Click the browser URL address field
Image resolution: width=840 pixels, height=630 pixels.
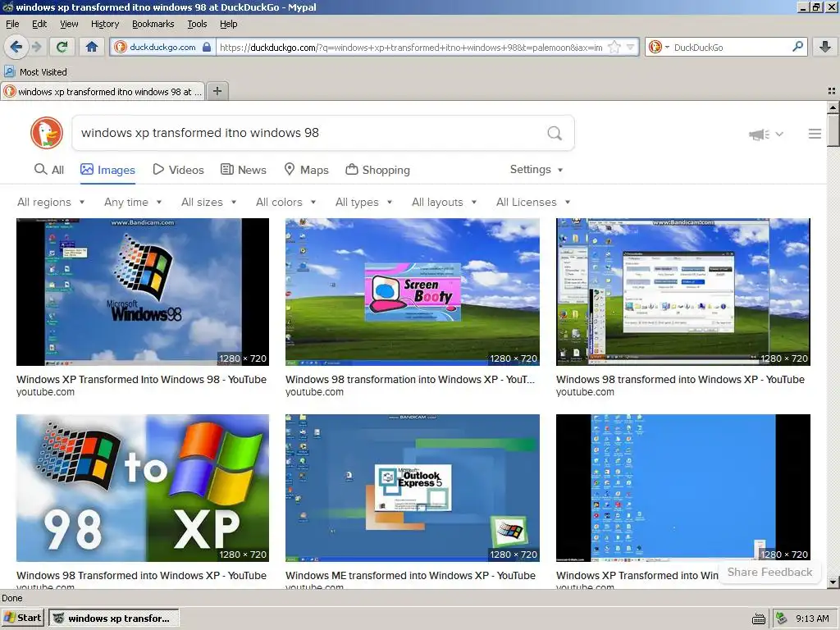coord(413,47)
